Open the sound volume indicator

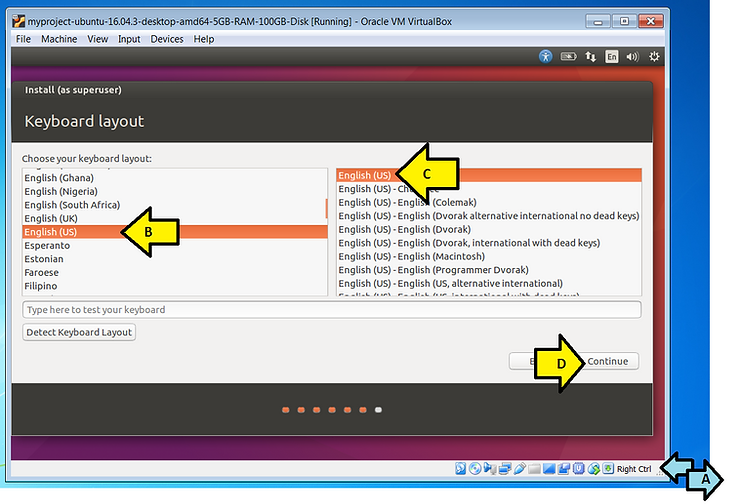click(x=634, y=57)
